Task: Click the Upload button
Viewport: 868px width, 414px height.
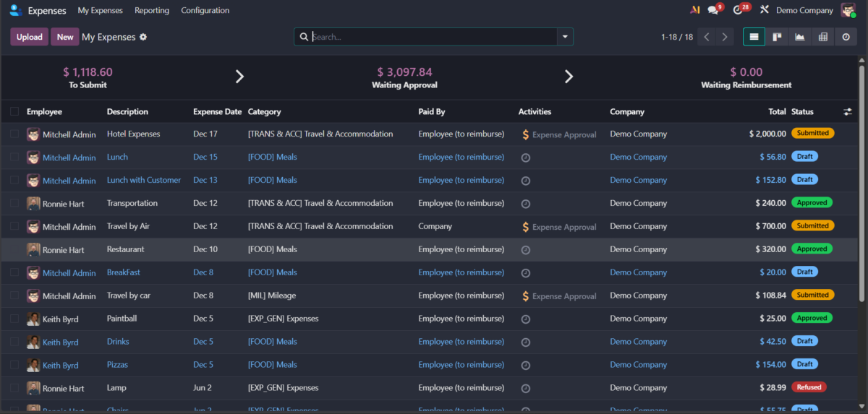Action: coord(30,37)
